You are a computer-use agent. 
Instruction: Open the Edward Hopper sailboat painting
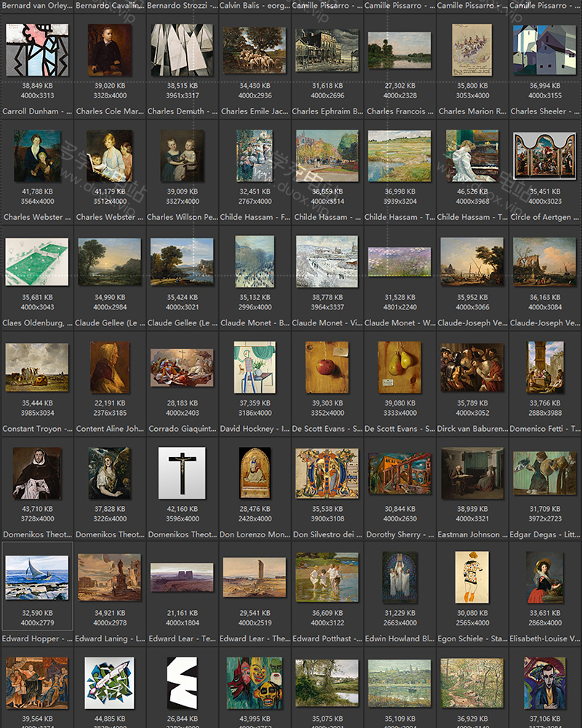(x=36, y=577)
